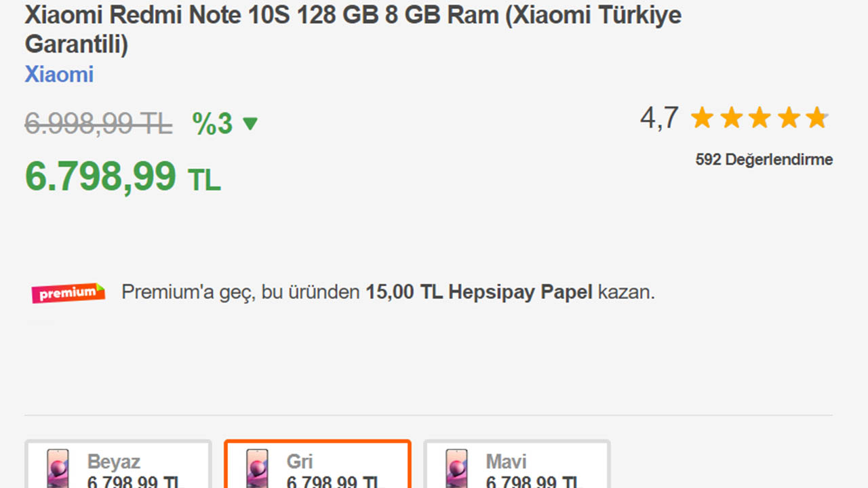The image size is (868, 488).
Task: Click the Beyaz phone thumbnail
Action: coord(57,469)
